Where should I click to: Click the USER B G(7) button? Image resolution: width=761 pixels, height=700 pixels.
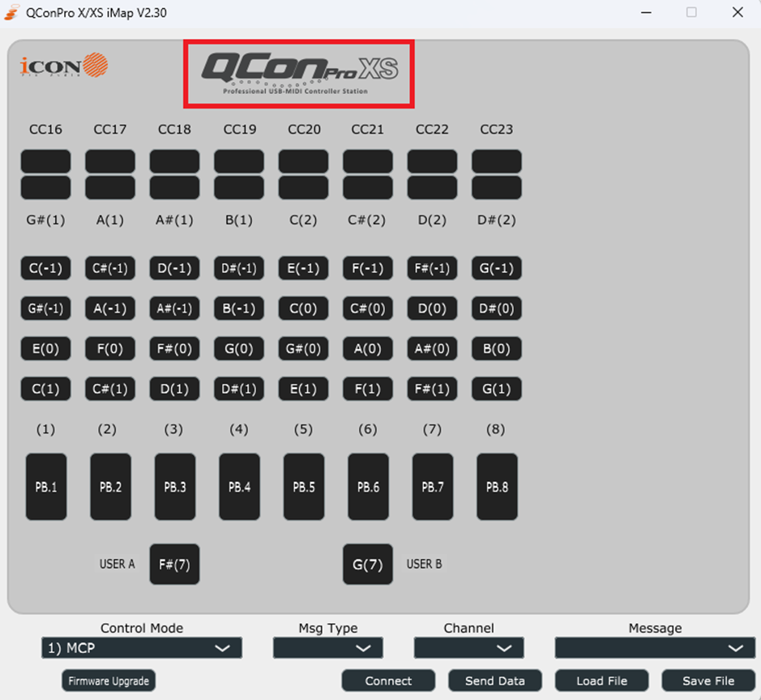(368, 564)
